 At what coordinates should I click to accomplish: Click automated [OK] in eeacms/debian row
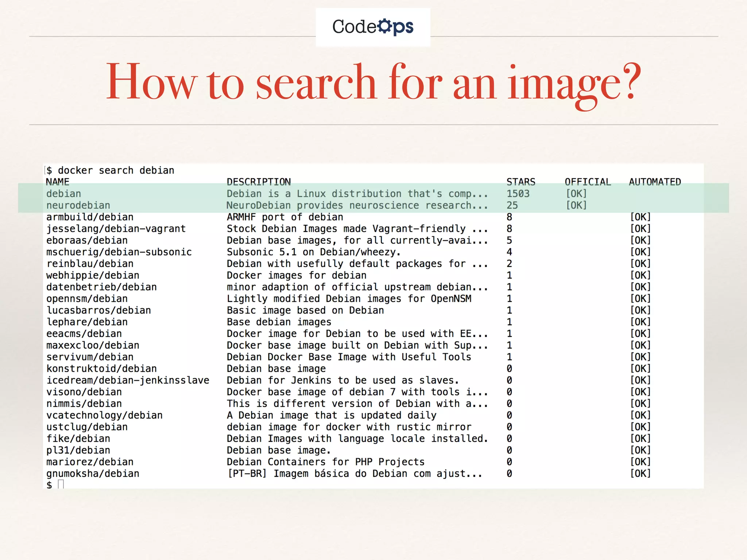(640, 334)
